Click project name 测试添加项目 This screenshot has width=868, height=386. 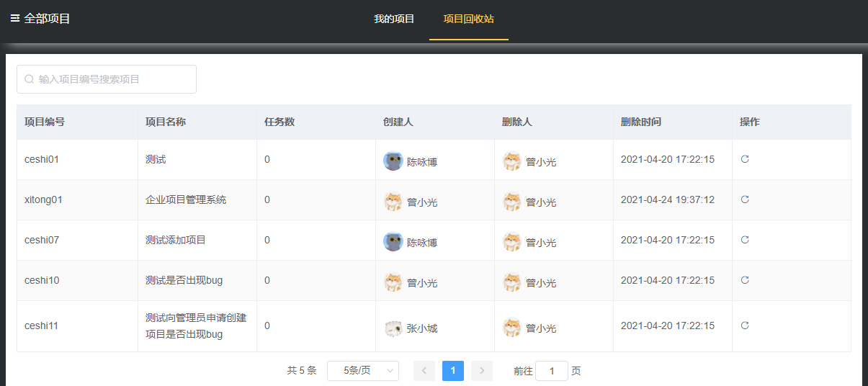176,240
